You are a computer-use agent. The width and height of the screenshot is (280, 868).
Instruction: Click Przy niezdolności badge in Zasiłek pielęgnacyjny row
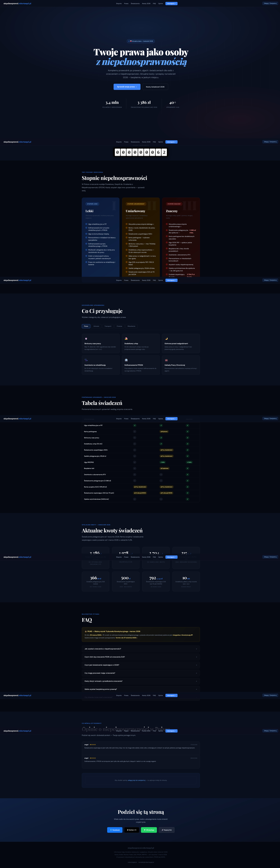coord(166,456)
